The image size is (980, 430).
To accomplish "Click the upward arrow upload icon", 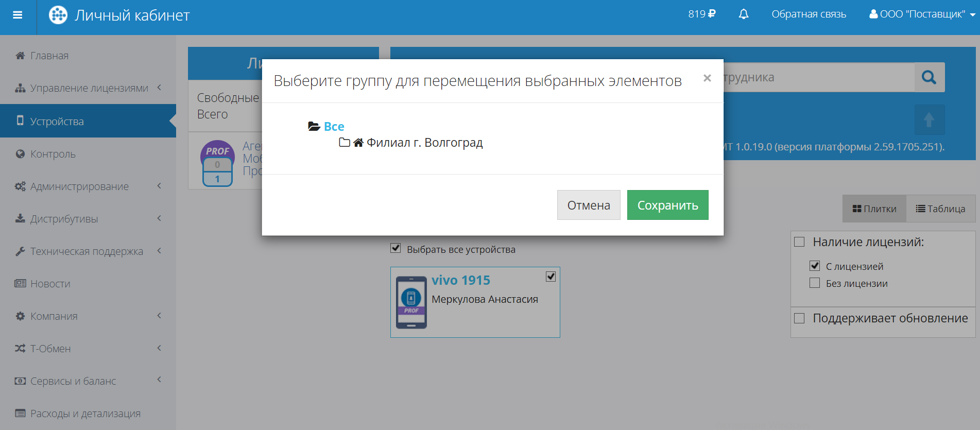I will click(929, 120).
